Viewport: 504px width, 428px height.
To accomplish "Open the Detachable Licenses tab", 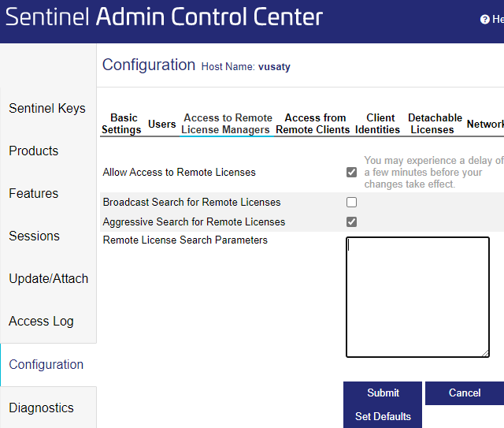I will click(434, 124).
